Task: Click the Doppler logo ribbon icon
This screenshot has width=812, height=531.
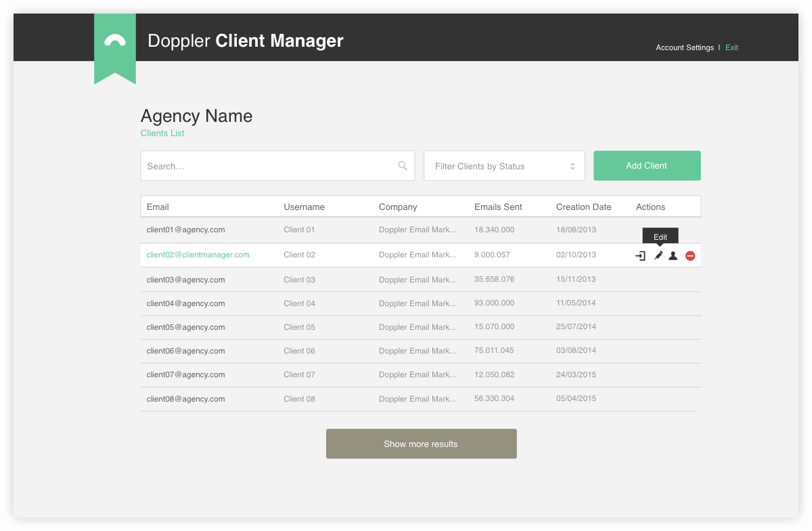Action: coord(115,48)
